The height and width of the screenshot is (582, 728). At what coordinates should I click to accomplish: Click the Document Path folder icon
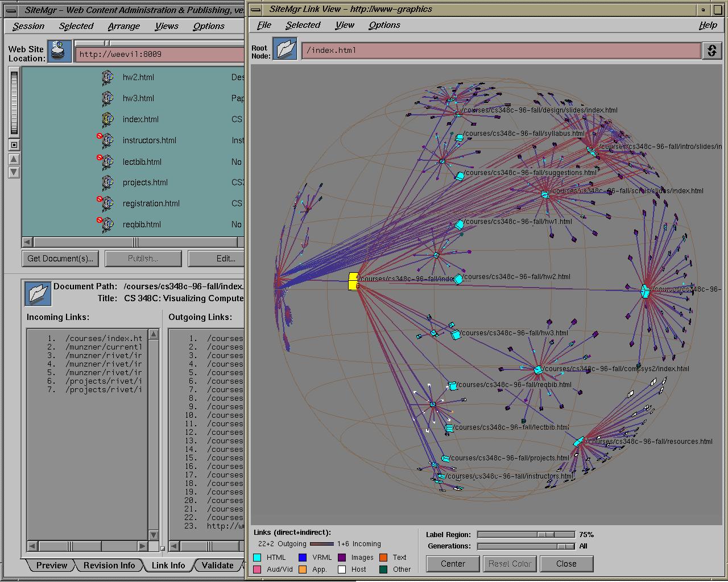(38, 293)
